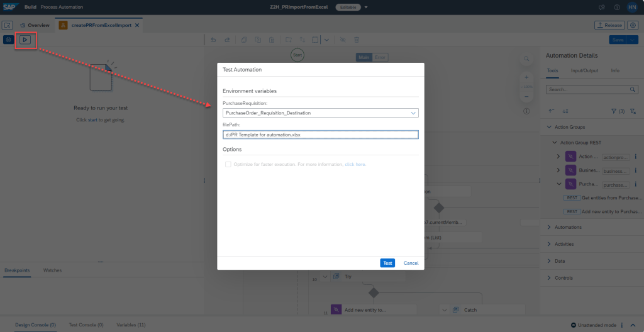This screenshot has height=332, width=644.
Task: Click Cancel in Test Automation dialog
Action: click(x=411, y=263)
